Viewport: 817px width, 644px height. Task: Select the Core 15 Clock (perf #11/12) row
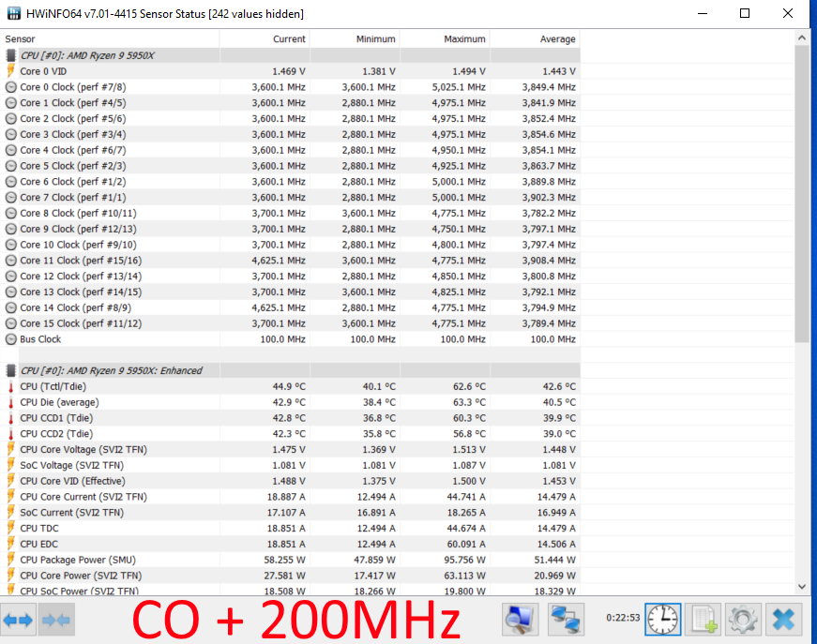290,323
